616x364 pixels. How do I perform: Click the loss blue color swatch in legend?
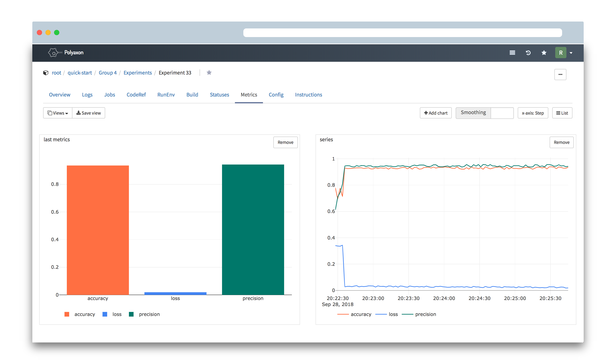(x=105, y=314)
